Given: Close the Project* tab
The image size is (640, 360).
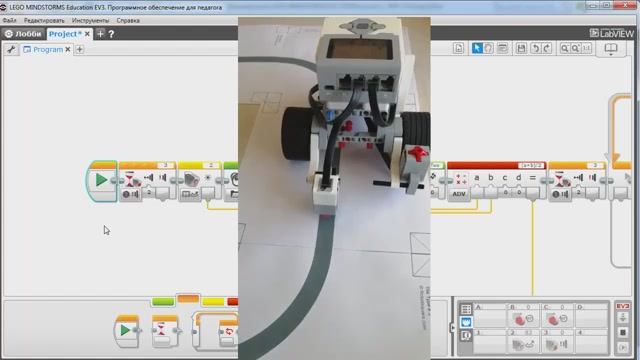Looking at the screenshot, I should tap(87, 34).
